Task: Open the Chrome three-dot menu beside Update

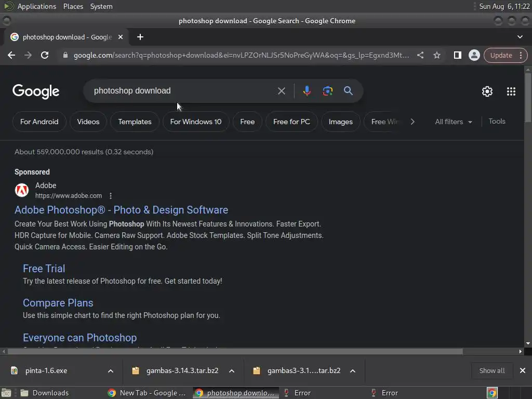Action: pyautogui.click(x=521, y=55)
